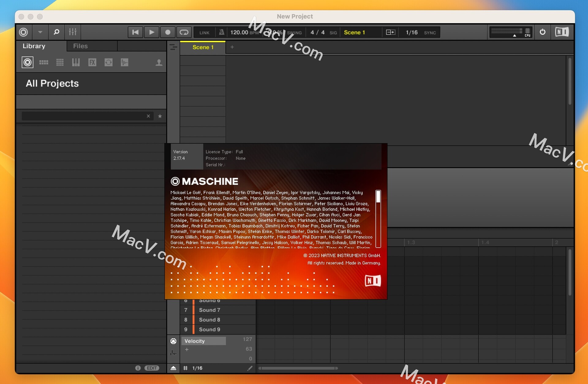Toggle the favorites star filter

pyautogui.click(x=160, y=116)
